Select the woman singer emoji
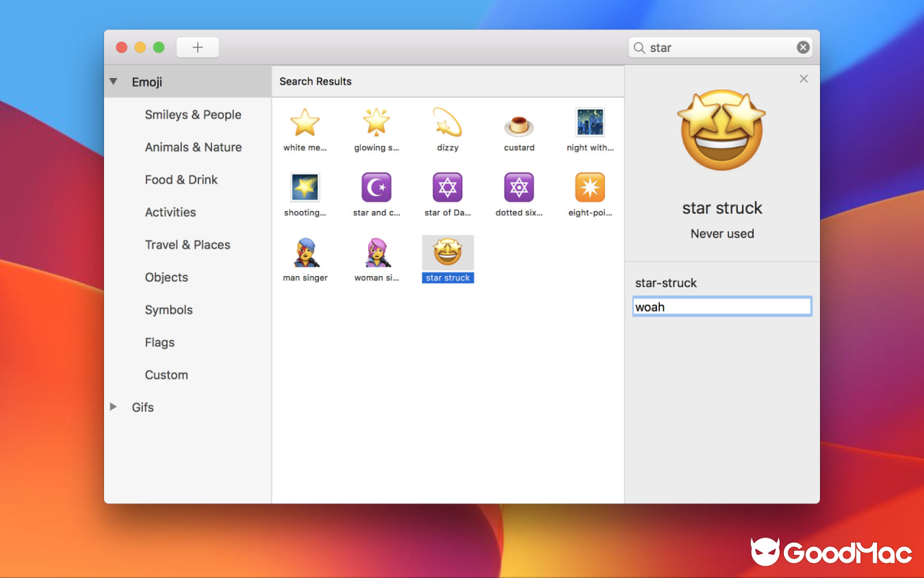 coord(376,253)
